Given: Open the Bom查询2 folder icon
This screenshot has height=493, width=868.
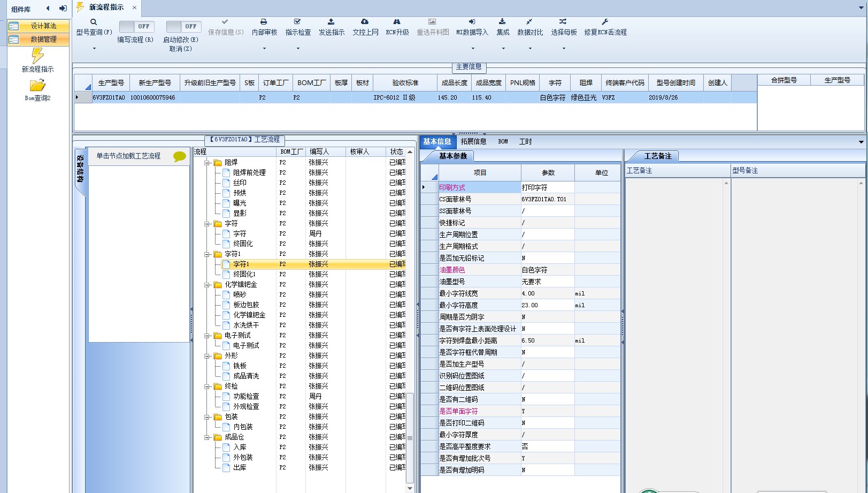Looking at the screenshot, I should coord(37,85).
